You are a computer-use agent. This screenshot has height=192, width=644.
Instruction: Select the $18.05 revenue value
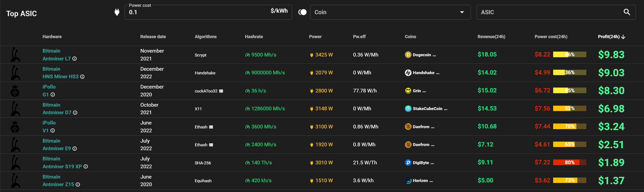click(487, 55)
